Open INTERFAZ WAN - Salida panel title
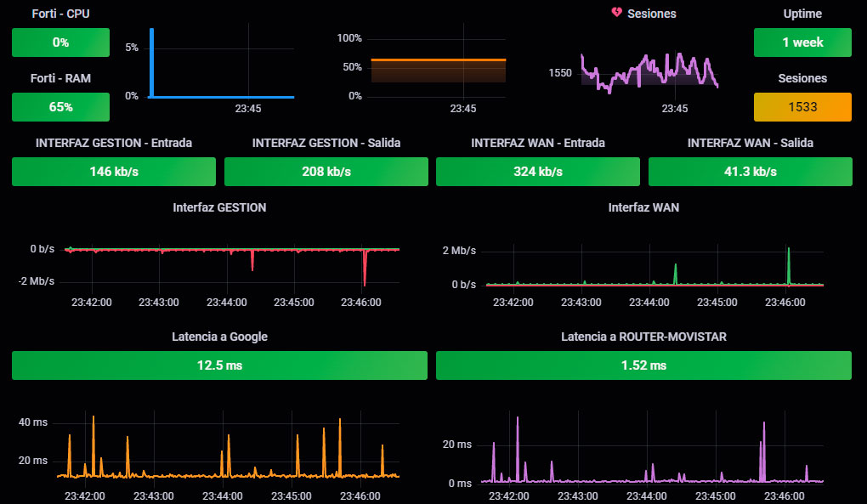The width and height of the screenshot is (867, 504). point(750,143)
